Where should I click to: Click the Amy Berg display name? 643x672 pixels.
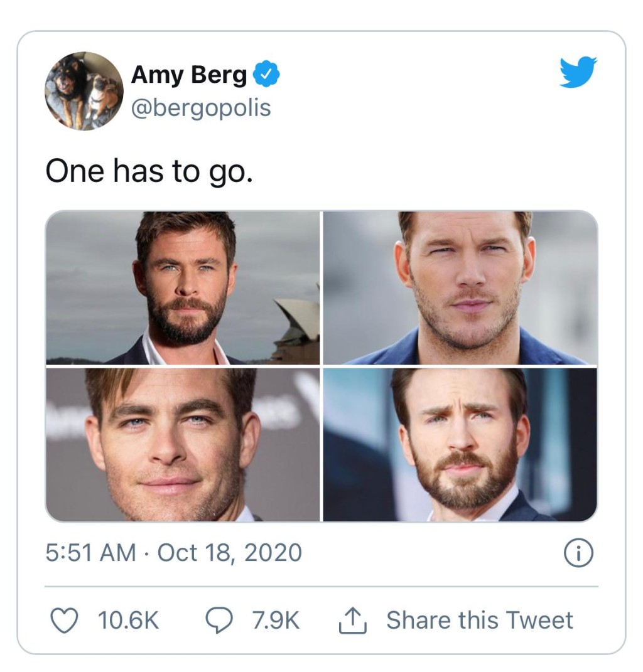tap(188, 76)
